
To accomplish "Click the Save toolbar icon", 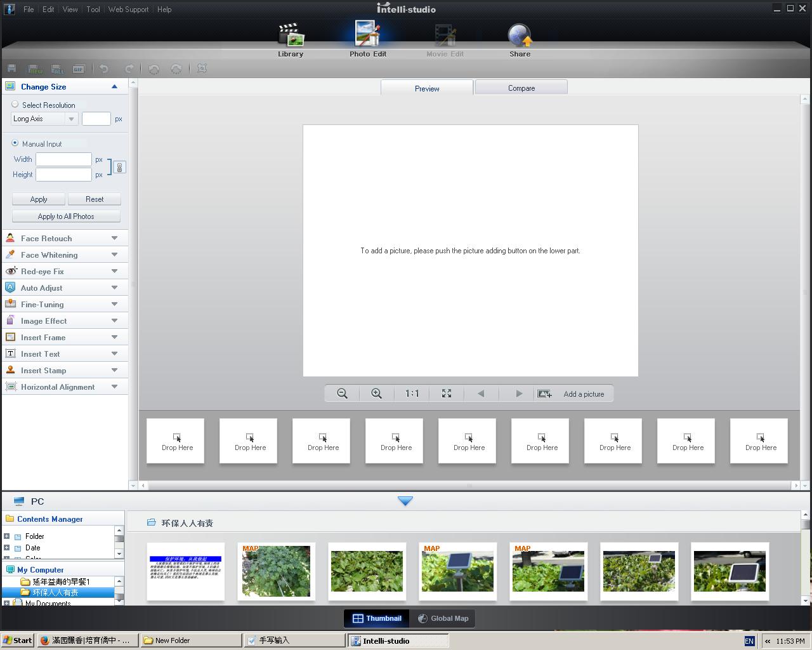I will tap(11, 69).
